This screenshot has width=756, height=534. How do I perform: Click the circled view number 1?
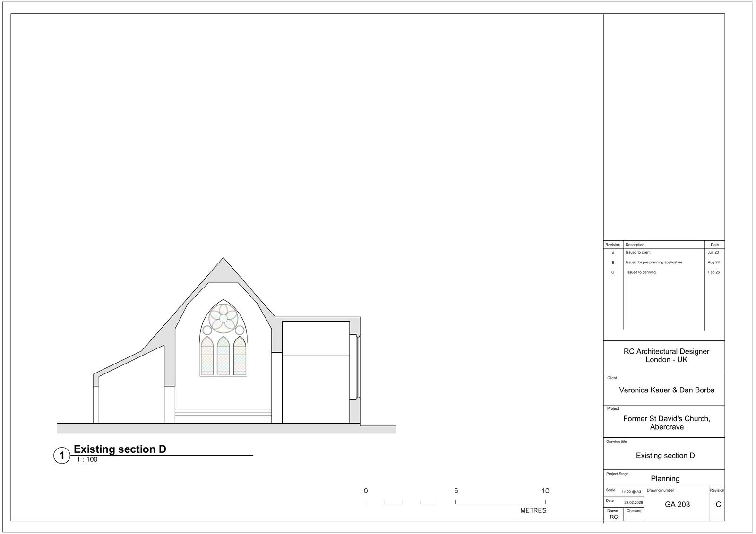[61, 456]
